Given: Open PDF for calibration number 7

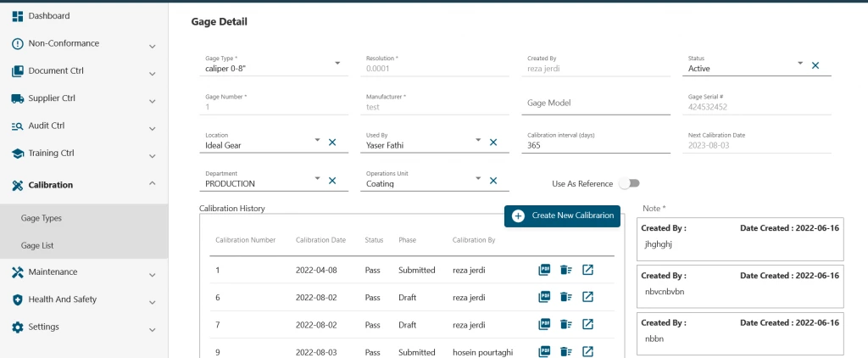Looking at the screenshot, I should [x=544, y=324].
